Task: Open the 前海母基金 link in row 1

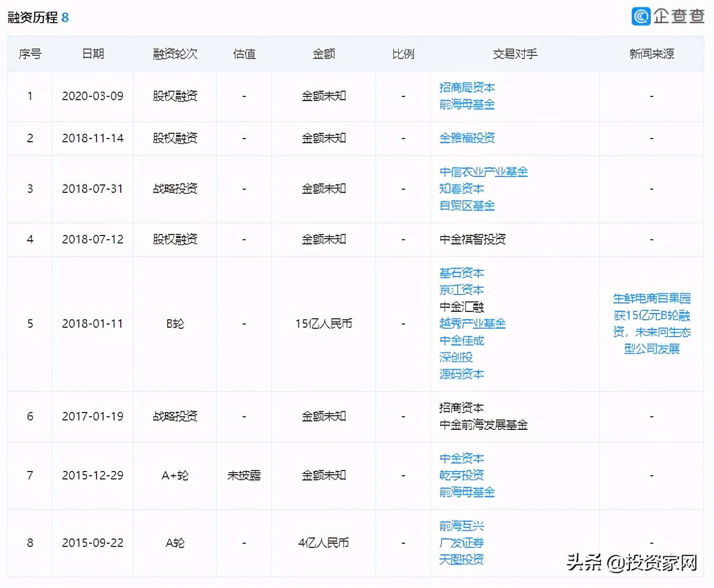Action: click(x=466, y=104)
